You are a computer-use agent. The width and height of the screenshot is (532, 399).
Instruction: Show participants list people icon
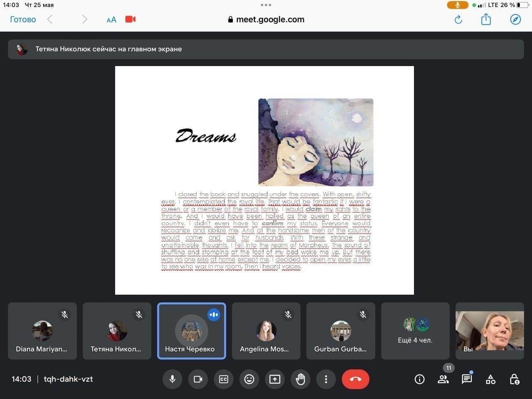(443, 379)
